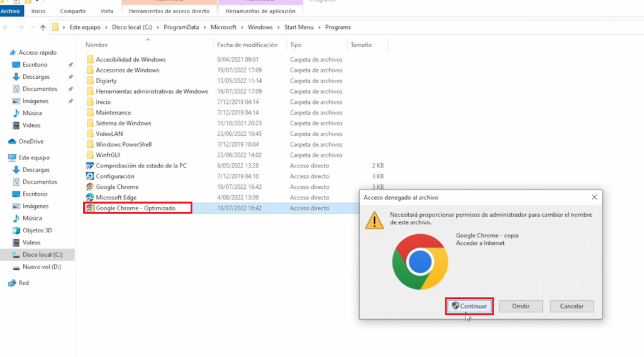Open Descargas under Acceso rápido
This screenshot has height=357, width=644.
(x=36, y=77)
